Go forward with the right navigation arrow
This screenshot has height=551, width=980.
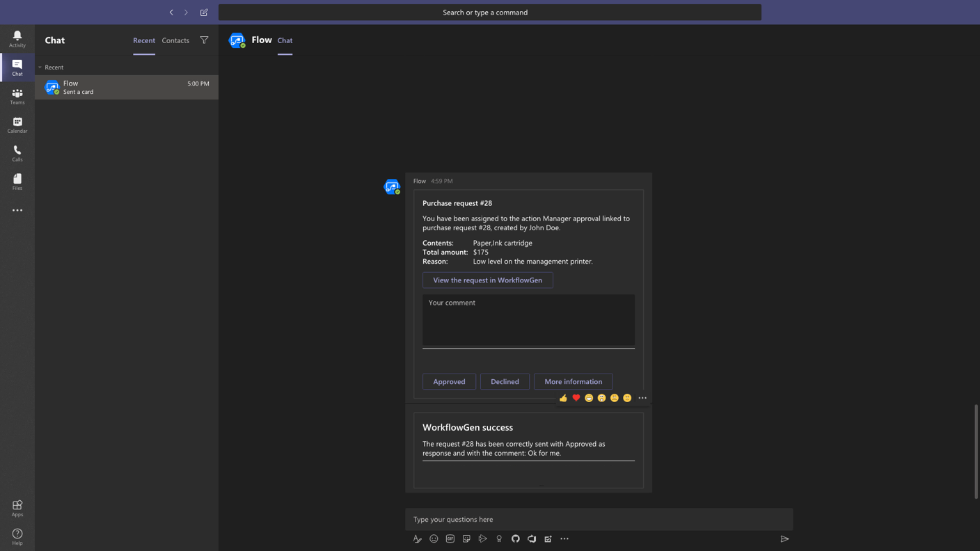186,13
